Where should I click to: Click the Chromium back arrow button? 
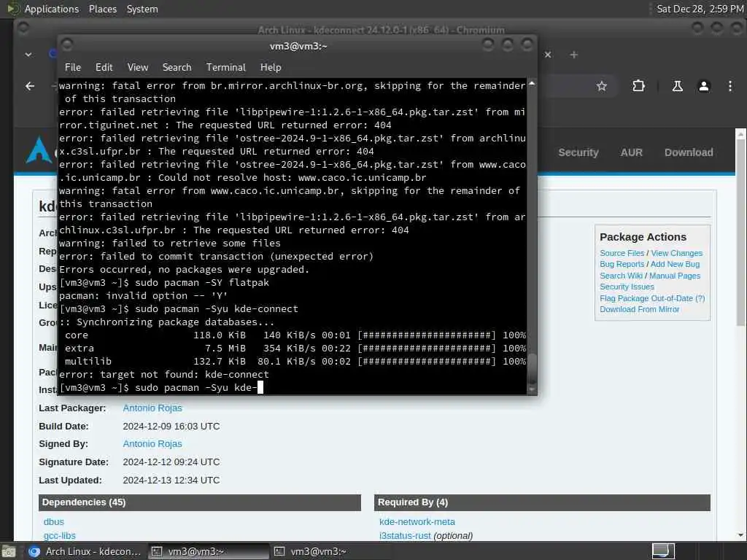click(30, 86)
